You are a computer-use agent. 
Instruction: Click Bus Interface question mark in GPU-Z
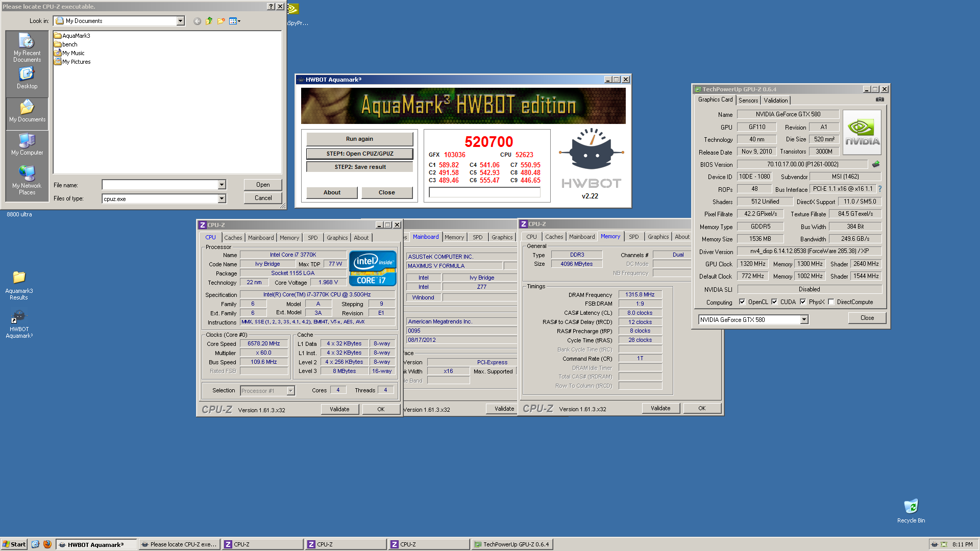tap(880, 189)
